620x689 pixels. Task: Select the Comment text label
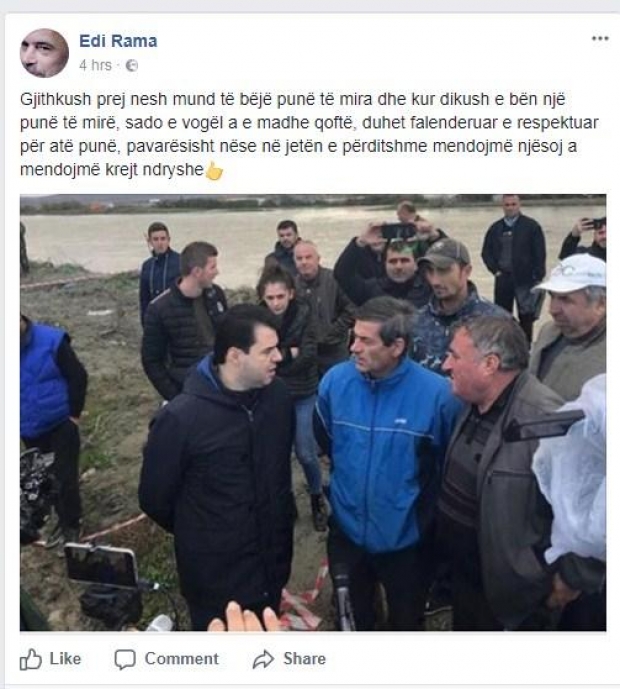[x=181, y=659]
